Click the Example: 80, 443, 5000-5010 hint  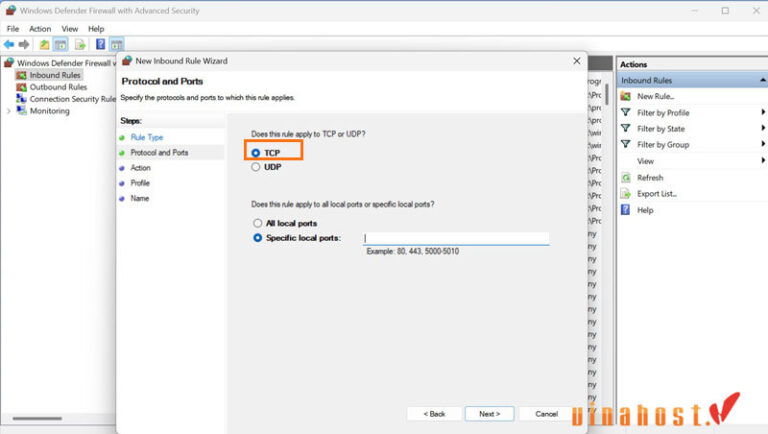point(413,251)
